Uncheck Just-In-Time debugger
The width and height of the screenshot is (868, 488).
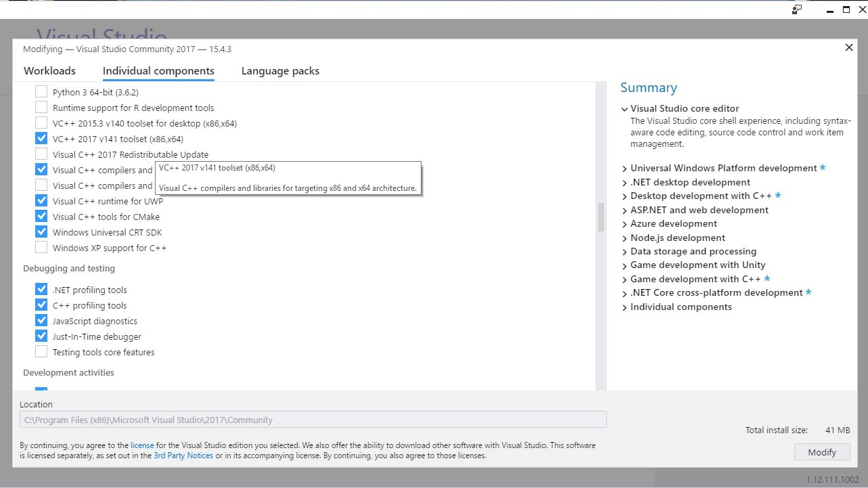pyautogui.click(x=41, y=336)
